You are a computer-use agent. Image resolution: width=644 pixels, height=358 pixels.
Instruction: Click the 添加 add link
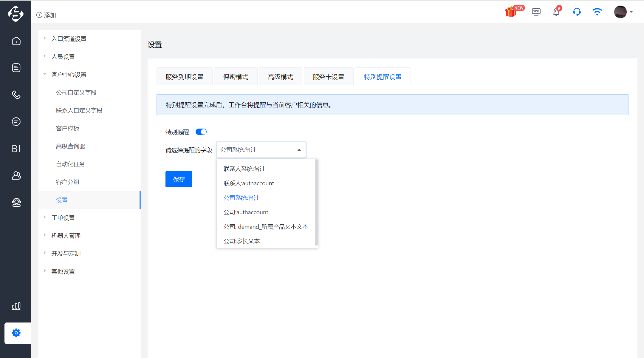tap(46, 15)
